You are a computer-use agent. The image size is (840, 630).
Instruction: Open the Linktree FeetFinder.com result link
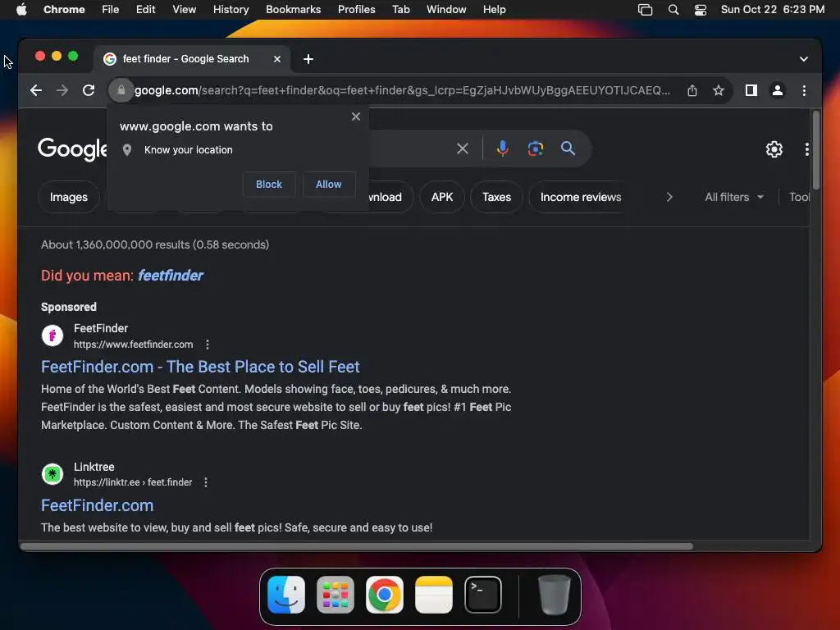coord(97,505)
